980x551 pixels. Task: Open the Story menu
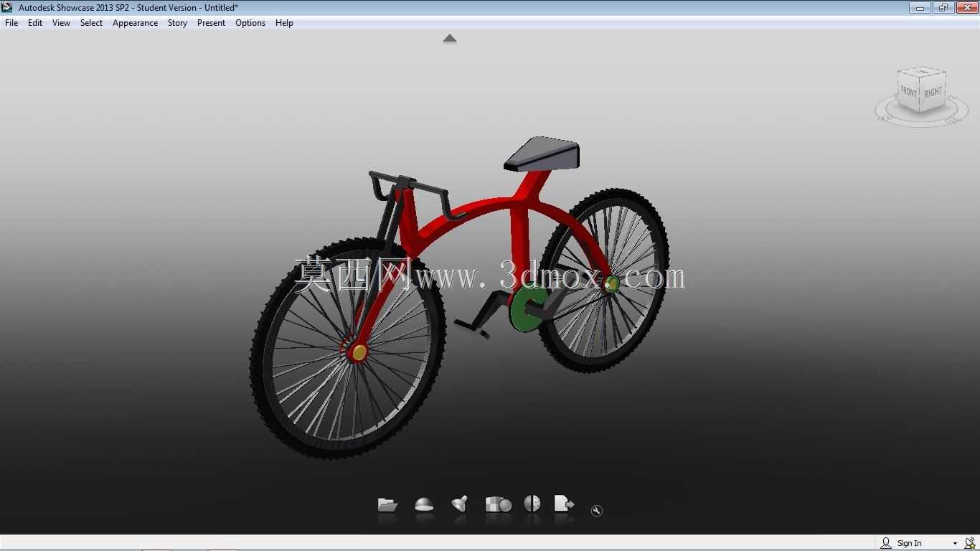[x=177, y=23]
